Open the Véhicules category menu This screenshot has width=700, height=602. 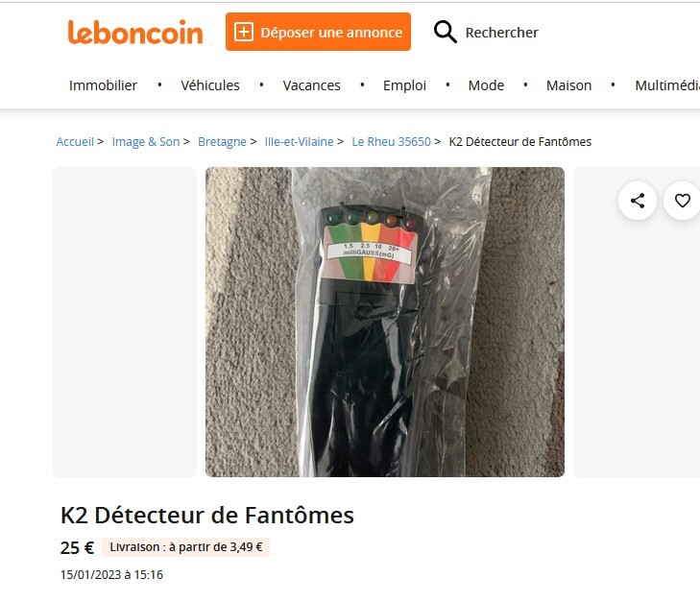pos(210,85)
